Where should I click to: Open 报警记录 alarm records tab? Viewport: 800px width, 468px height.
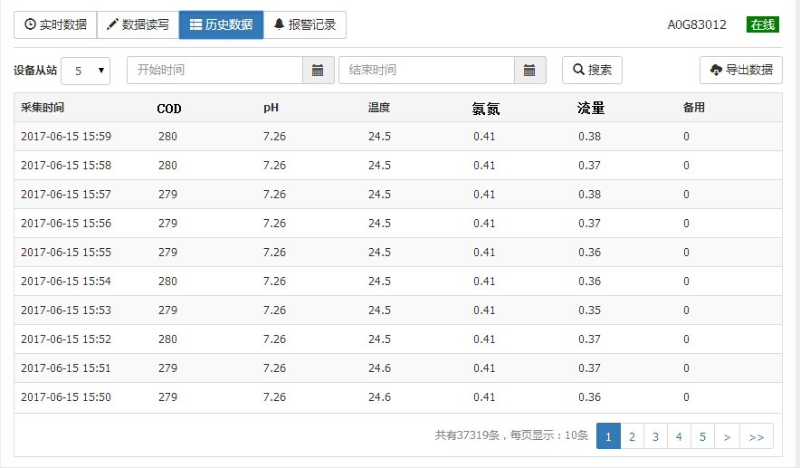[x=305, y=25]
